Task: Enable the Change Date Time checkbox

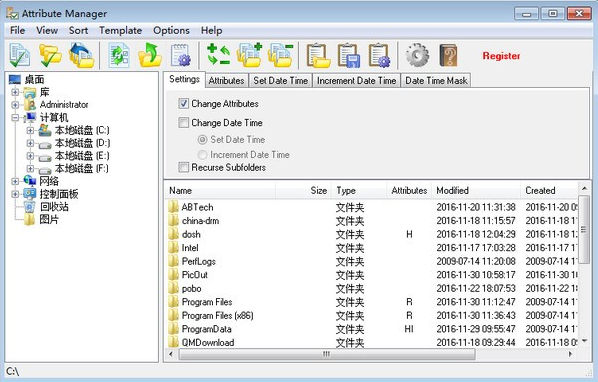Action: click(x=183, y=122)
